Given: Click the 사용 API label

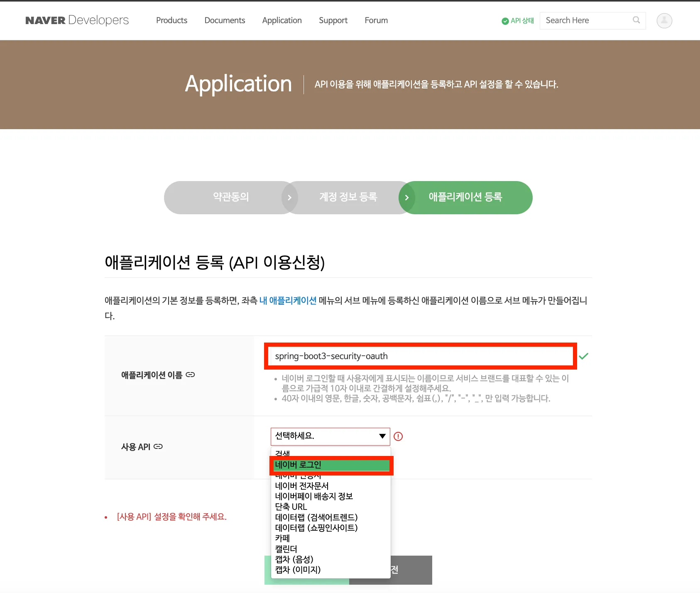Looking at the screenshot, I should pyautogui.click(x=136, y=447).
